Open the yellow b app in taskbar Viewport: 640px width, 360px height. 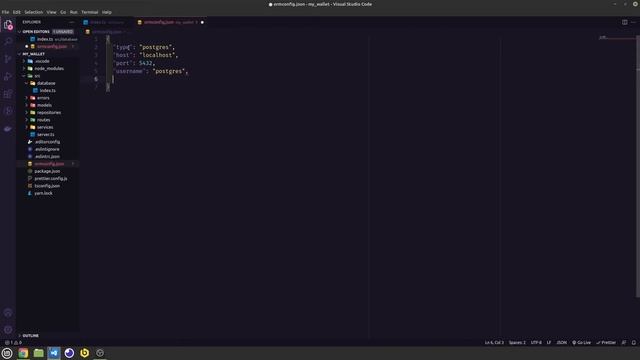coord(84,353)
